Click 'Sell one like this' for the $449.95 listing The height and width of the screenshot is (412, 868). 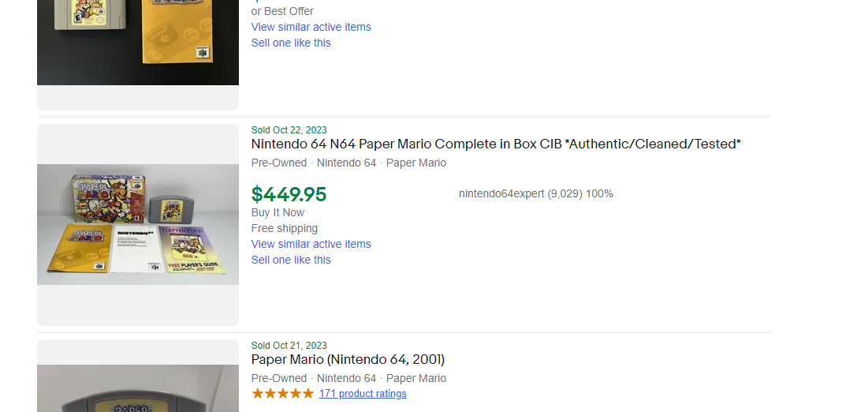[291, 260]
